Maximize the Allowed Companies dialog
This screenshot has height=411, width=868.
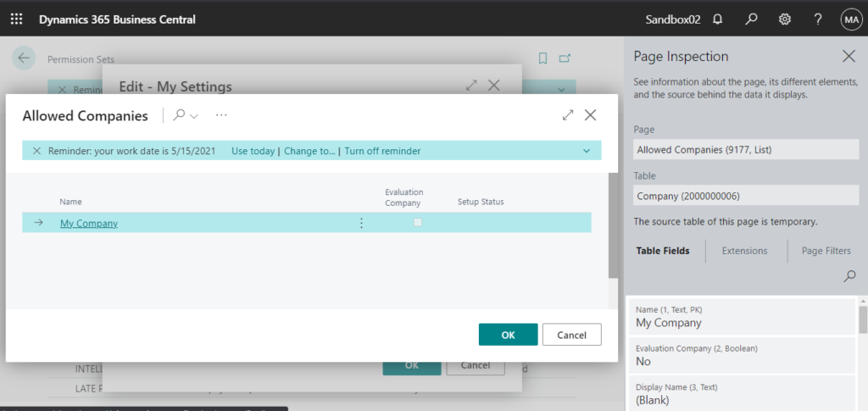568,115
